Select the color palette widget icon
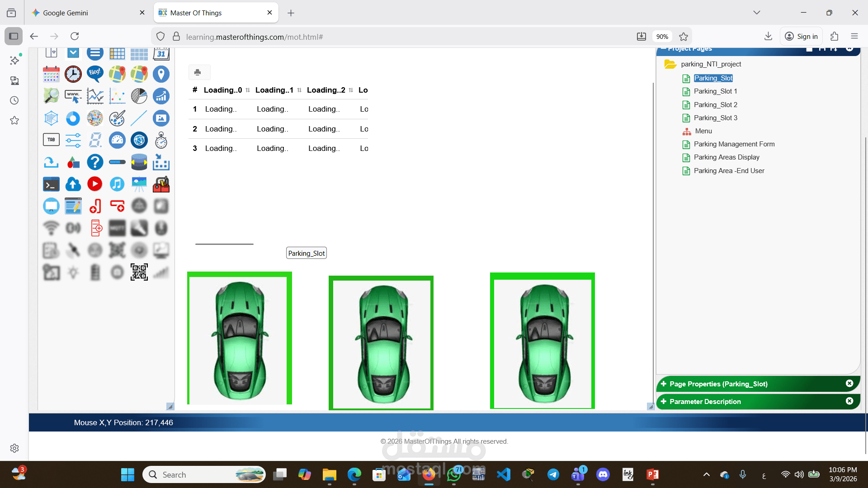This screenshot has width=868, height=488. click(x=117, y=118)
